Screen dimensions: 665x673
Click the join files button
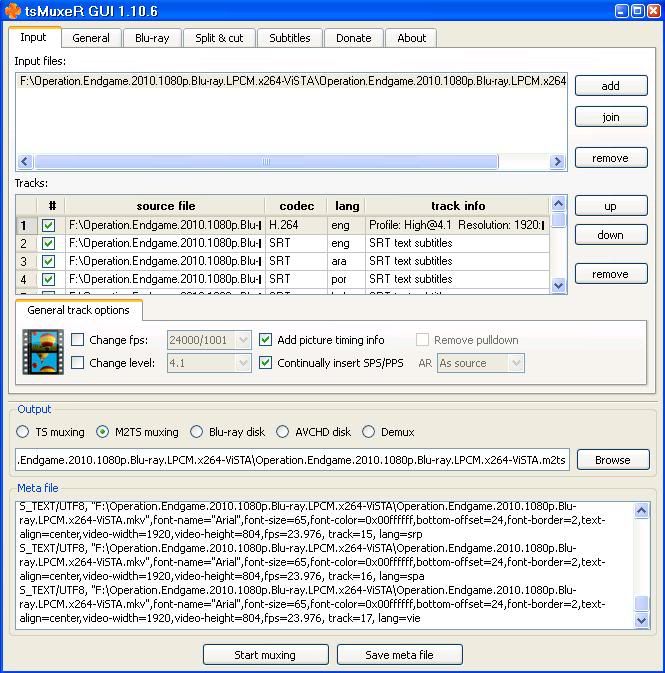[x=611, y=117]
